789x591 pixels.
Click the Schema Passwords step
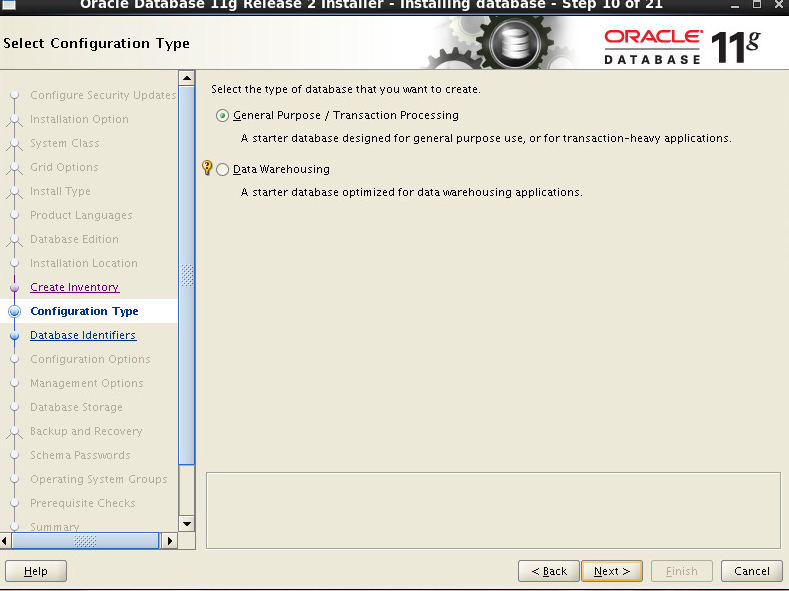(x=80, y=455)
